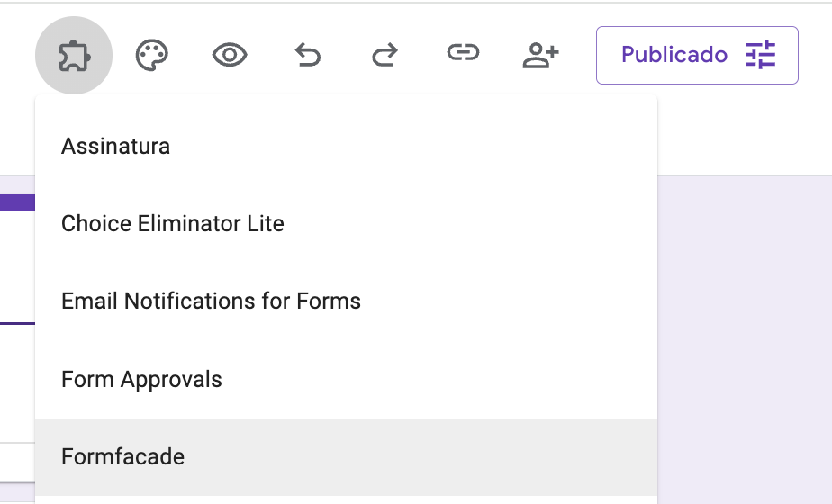Select the Assinatura add-on
This screenshot has width=832, height=504.
[x=115, y=146]
